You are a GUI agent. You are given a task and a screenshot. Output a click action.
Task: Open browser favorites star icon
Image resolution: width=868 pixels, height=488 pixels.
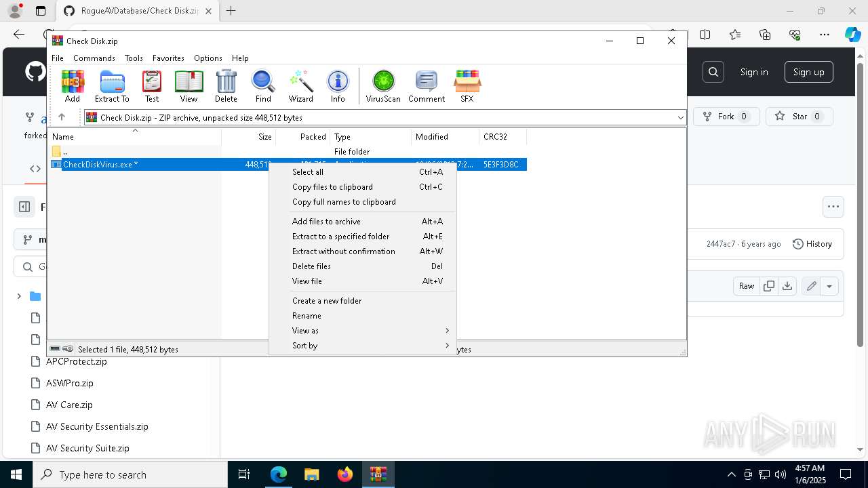pos(735,35)
